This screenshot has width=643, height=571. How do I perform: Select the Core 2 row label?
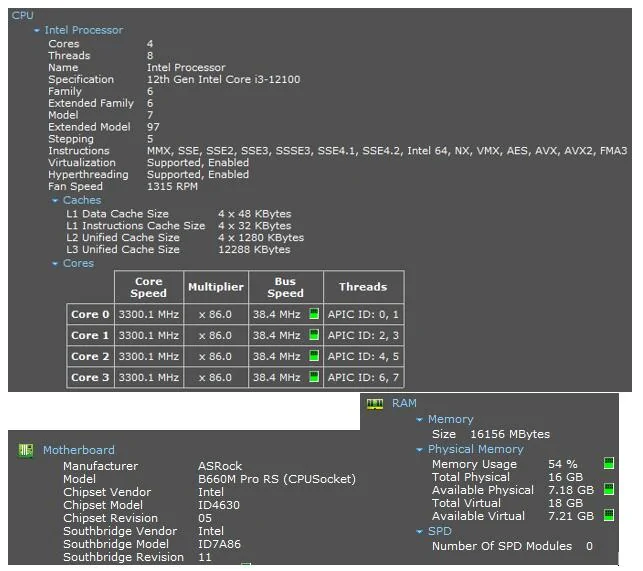[x=90, y=356]
